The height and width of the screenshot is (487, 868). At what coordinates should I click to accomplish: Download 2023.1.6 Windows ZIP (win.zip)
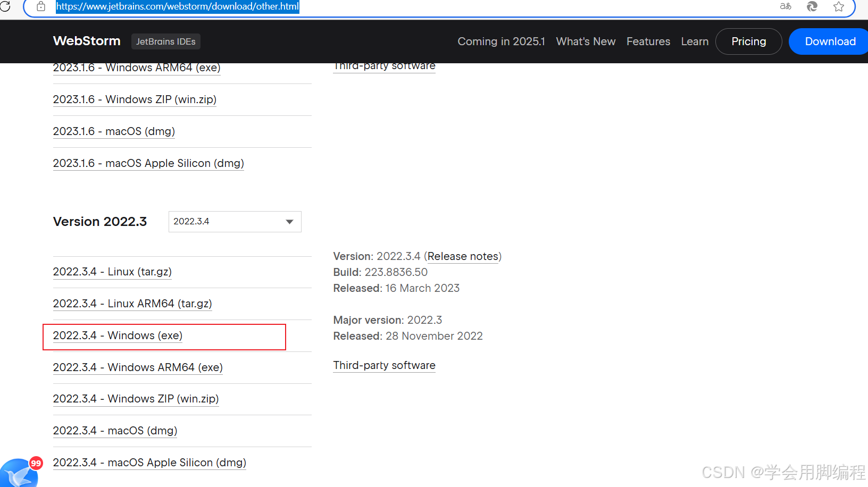click(x=135, y=99)
